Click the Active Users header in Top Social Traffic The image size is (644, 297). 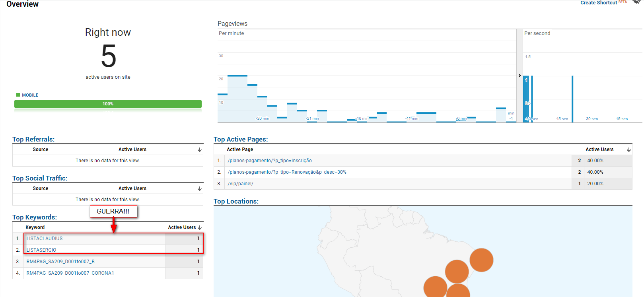point(132,188)
